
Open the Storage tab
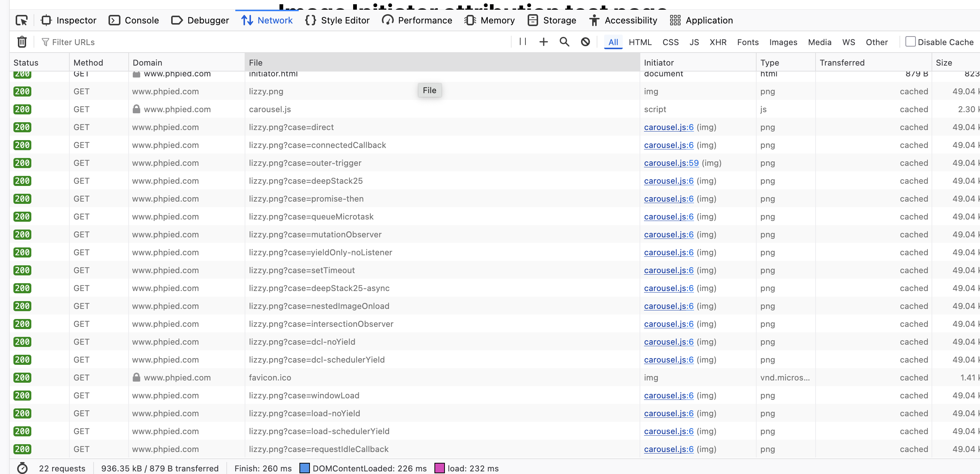point(552,20)
